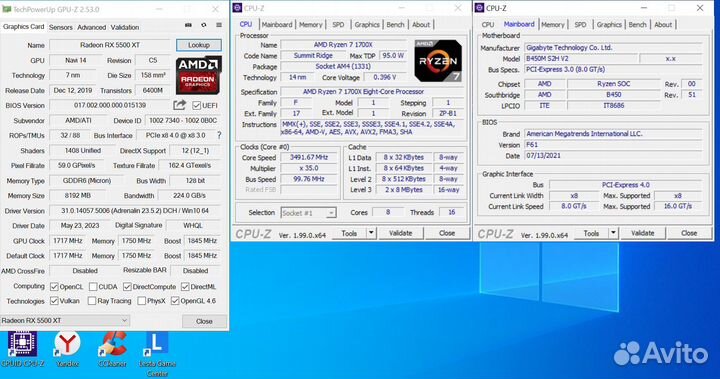720x379 pixels.
Task: Click Validate in the motherboard CPU-Z window
Action: [x=642, y=233]
